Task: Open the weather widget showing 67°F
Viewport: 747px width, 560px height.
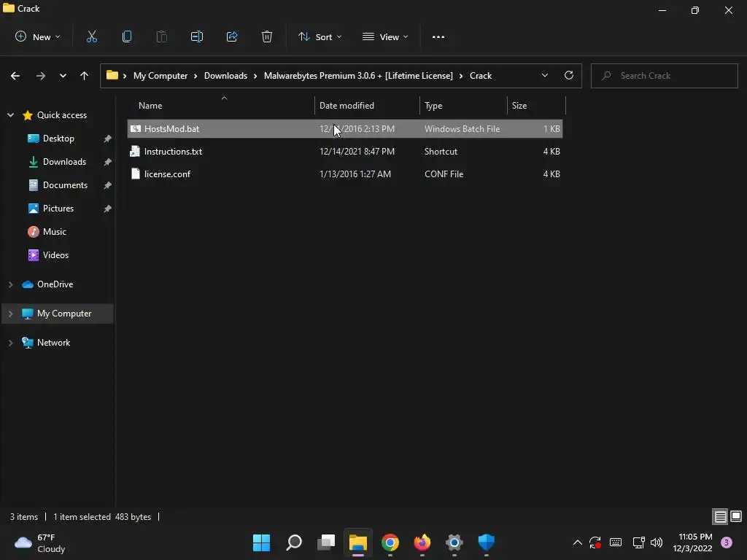Action: coord(40,542)
